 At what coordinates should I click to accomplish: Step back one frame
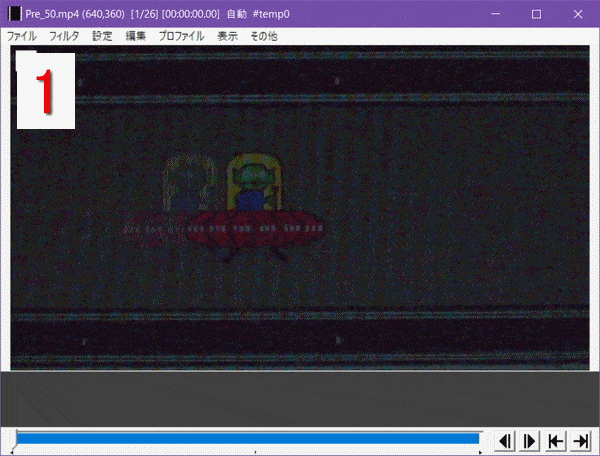coord(505,441)
